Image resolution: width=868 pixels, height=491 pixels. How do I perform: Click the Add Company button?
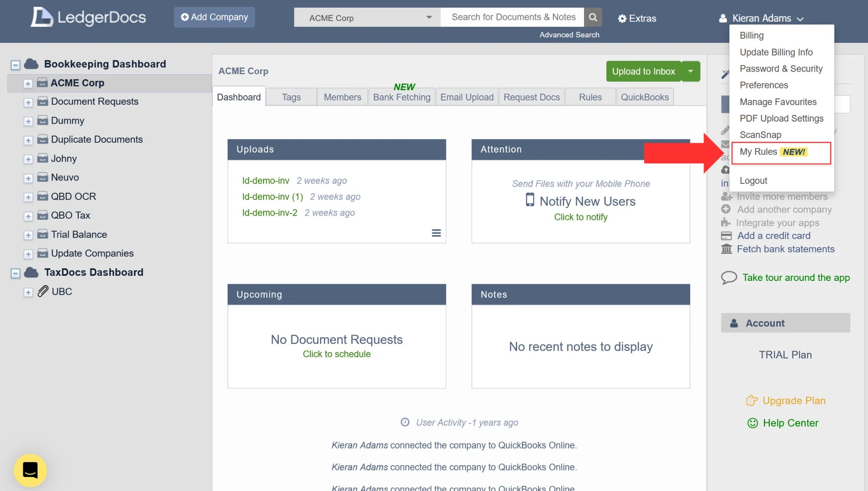pos(214,17)
